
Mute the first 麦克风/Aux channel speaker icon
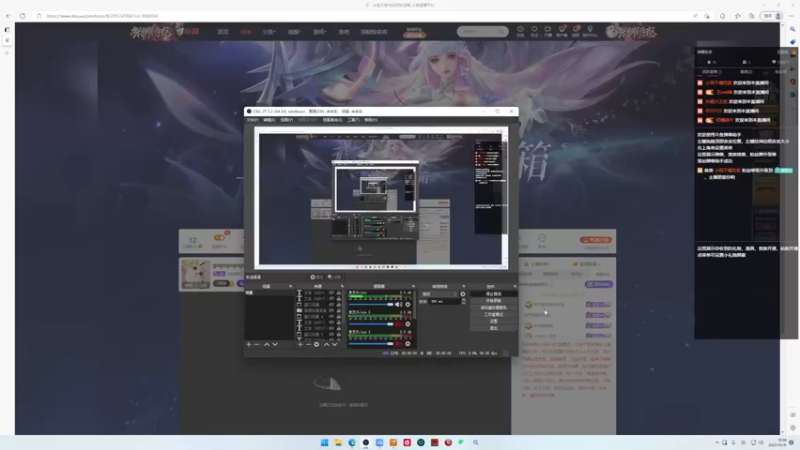tap(398, 304)
